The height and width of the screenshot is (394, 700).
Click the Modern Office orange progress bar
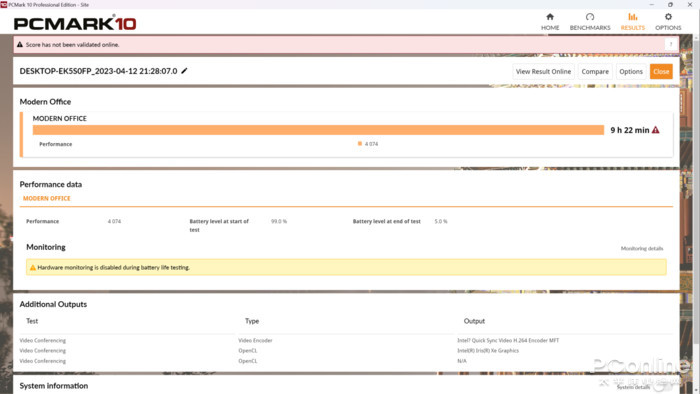318,130
